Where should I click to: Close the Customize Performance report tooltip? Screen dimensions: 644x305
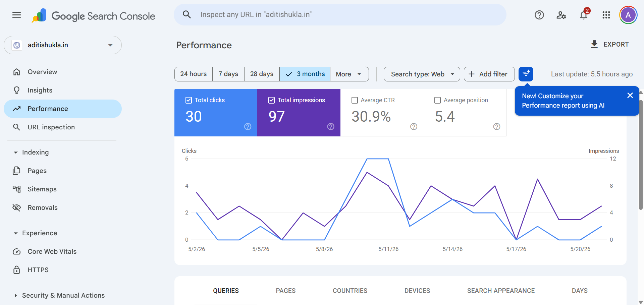630,95
